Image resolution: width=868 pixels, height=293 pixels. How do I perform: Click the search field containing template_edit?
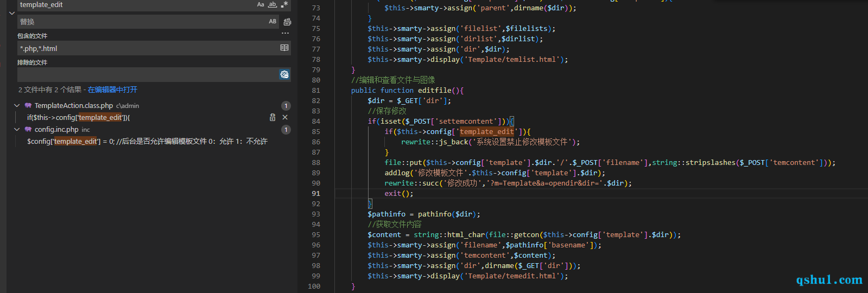pos(136,5)
